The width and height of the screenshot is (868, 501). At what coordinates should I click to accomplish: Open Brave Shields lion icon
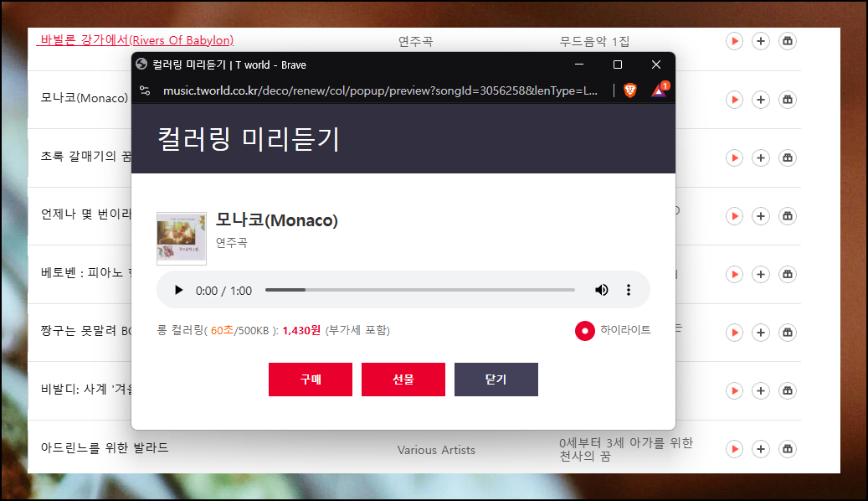(630, 90)
